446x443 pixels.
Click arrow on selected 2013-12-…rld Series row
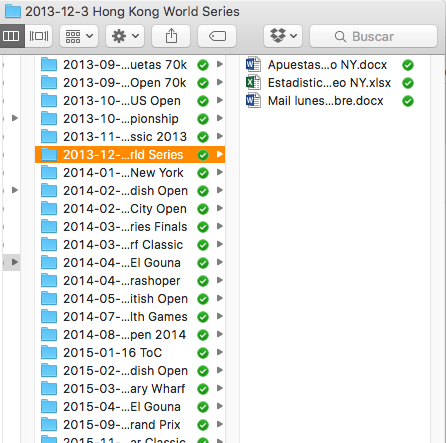[x=220, y=154]
